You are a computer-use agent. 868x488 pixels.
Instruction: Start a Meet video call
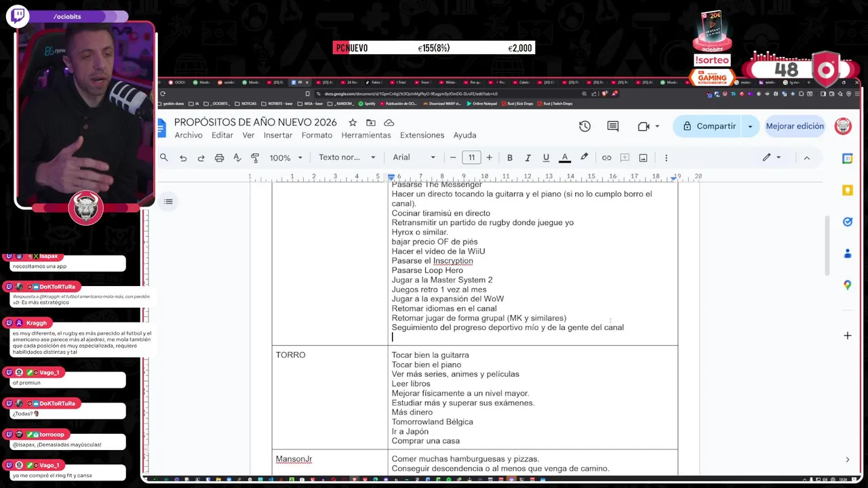tap(644, 126)
